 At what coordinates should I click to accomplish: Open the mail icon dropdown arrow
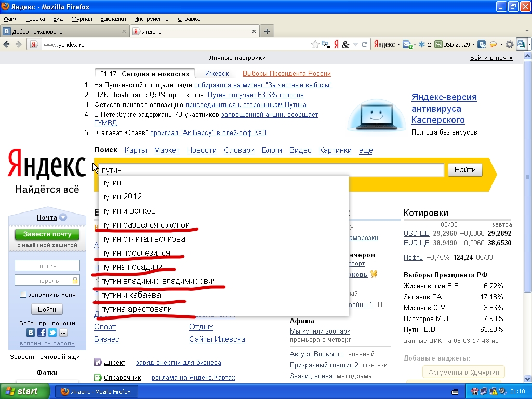pos(415,45)
